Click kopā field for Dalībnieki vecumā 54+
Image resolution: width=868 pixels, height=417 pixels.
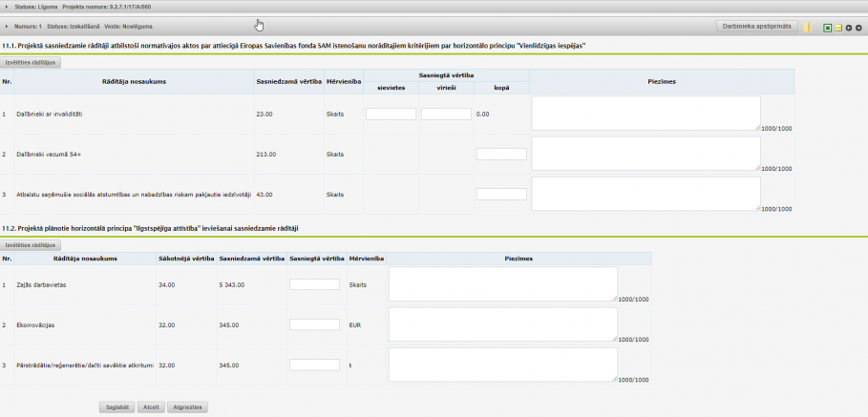coord(501,154)
